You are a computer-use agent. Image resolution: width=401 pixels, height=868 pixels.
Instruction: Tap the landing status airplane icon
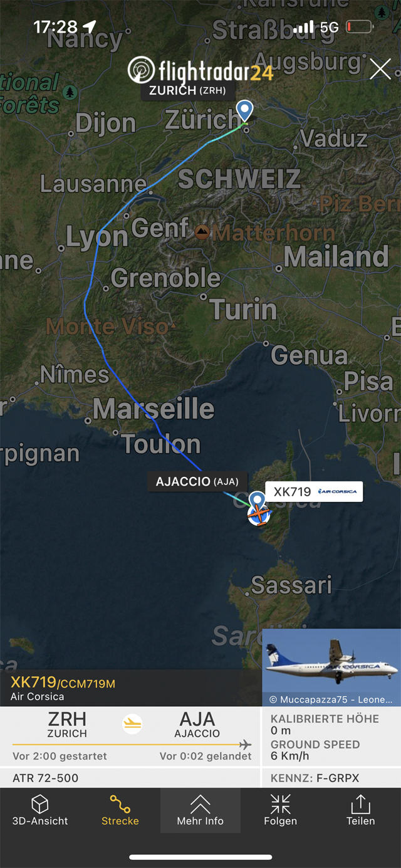tap(132, 724)
